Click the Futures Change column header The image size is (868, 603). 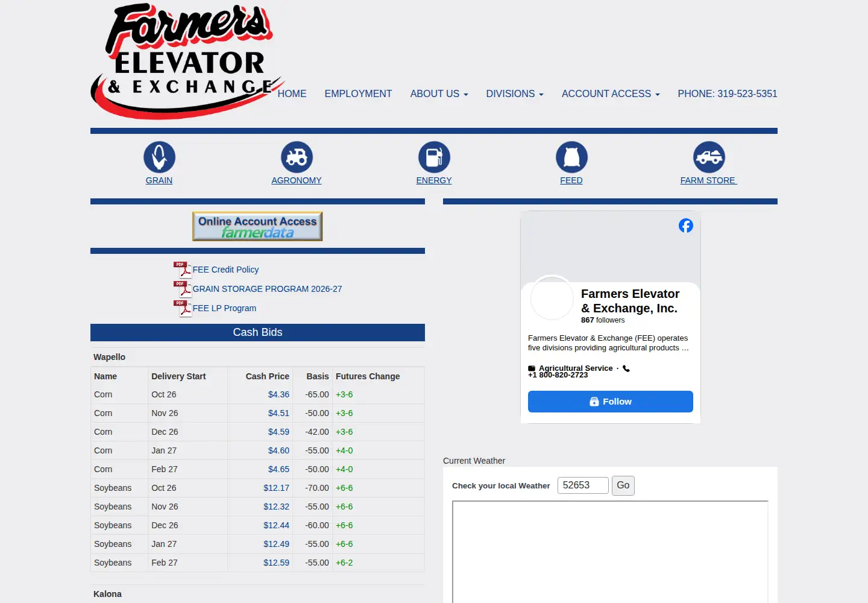368,376
